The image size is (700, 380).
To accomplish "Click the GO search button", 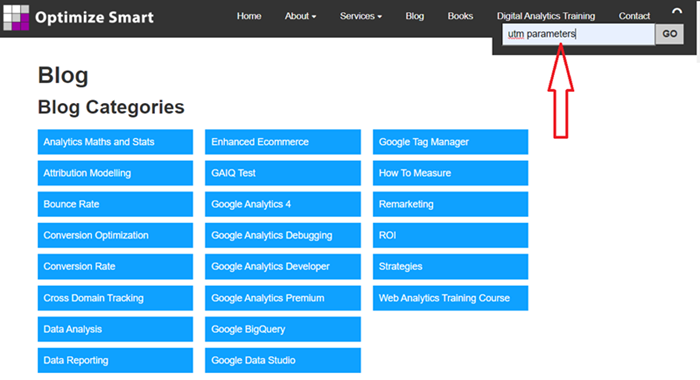I will tap(669, 34).
